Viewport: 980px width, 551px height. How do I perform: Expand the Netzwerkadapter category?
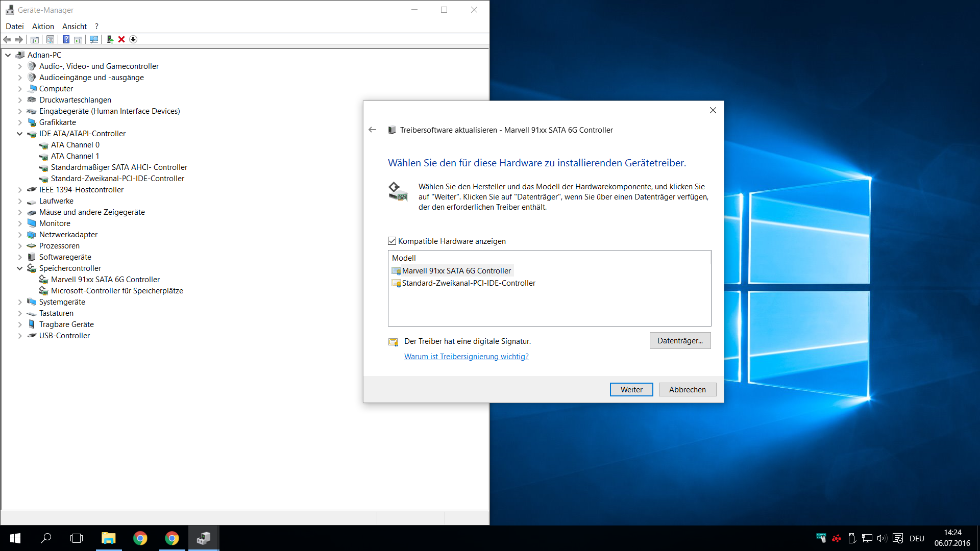click(x=20, y=235)
